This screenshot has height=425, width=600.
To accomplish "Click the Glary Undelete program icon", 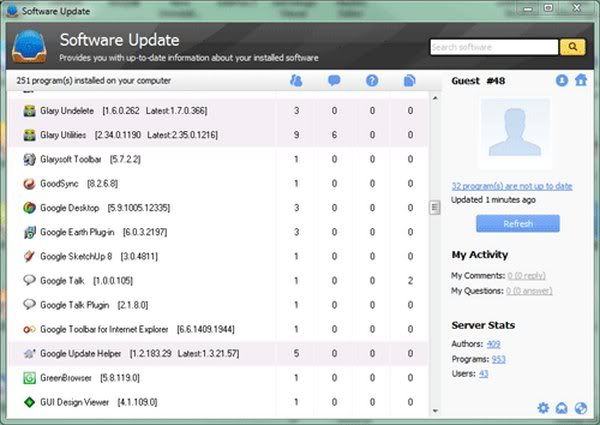I will pos(29,111).
